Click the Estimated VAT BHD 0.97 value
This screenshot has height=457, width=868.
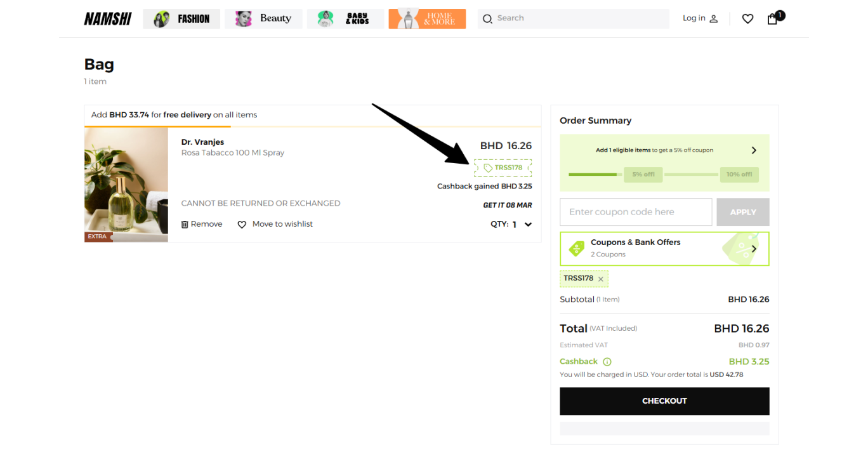tap(754, 345)
